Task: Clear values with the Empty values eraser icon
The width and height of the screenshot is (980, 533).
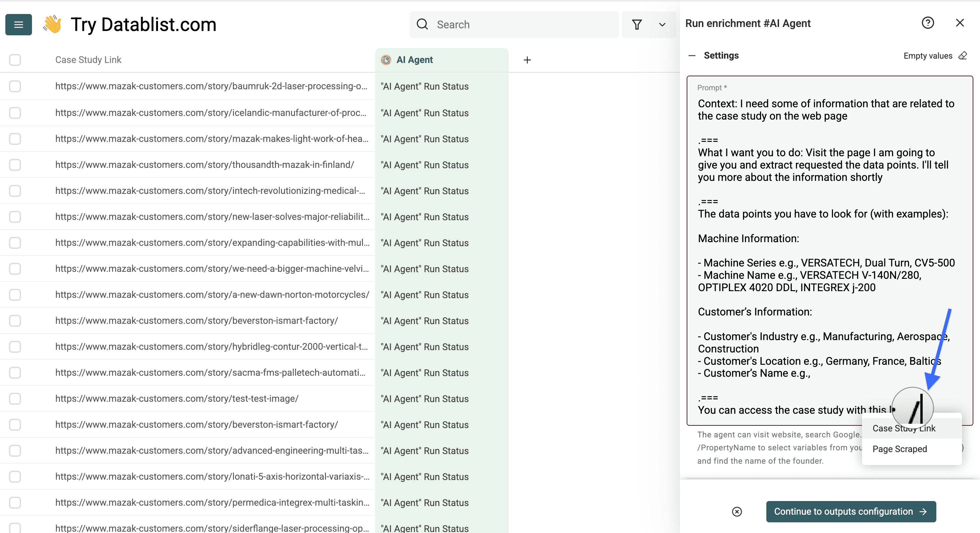Action: pos(963,56)
